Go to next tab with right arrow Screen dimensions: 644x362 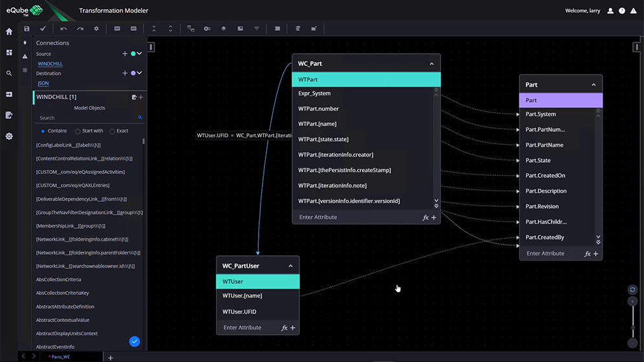34,356
